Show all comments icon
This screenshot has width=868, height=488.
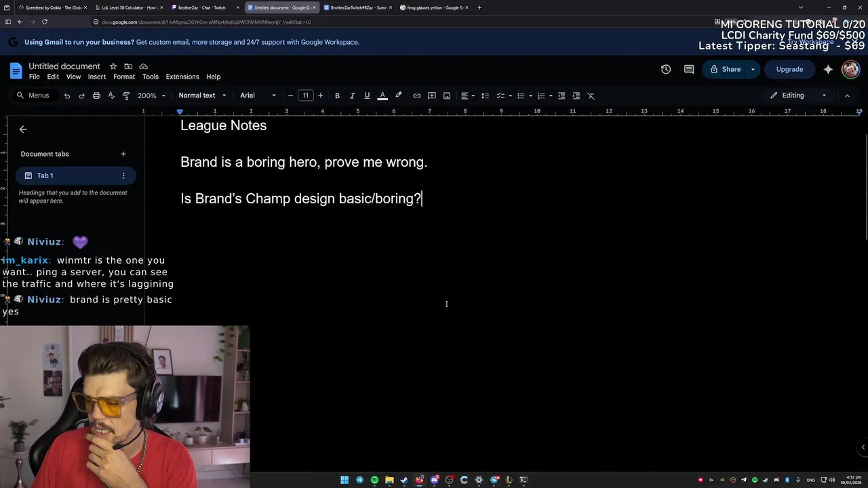(689, 69)
